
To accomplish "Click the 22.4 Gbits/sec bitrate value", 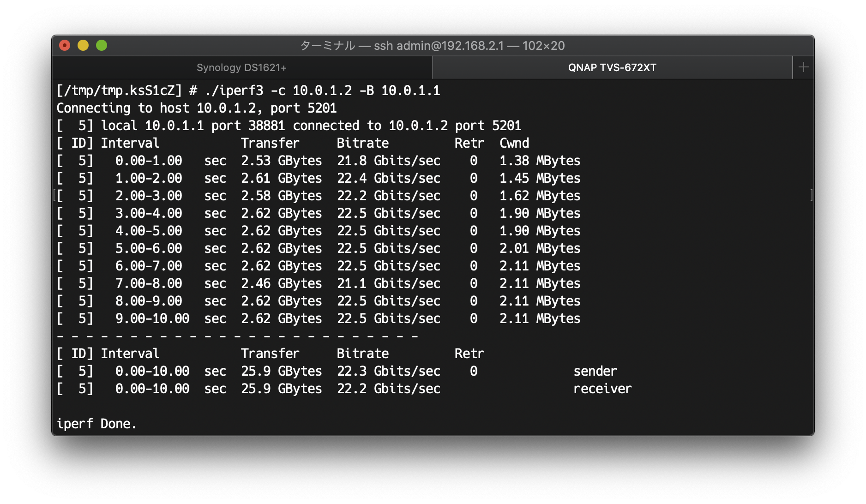I will tap(389, 178).
